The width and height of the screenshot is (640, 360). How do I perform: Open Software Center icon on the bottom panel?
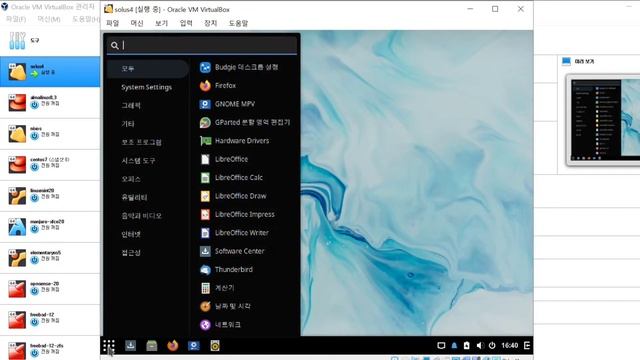[x=131, y=346]
